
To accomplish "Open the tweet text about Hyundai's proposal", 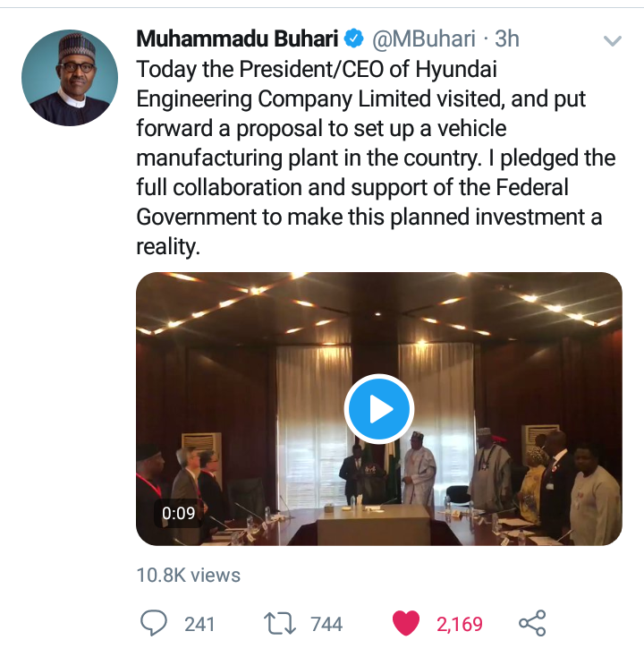I will point(376,158).
